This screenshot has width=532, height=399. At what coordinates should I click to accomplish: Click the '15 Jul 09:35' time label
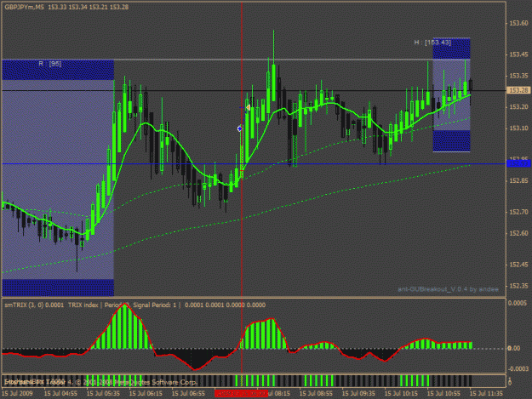tap(358, 393)
